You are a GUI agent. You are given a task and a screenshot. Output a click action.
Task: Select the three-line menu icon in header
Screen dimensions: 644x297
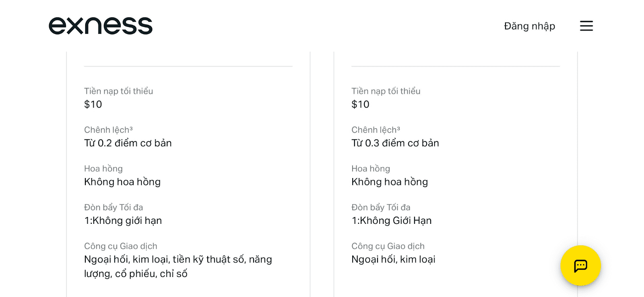[x=586, y=26]
